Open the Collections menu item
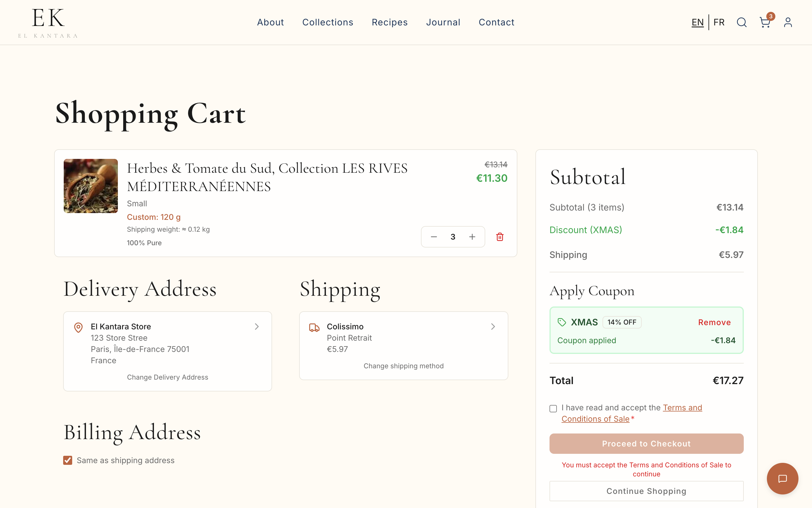 (328, 23)
